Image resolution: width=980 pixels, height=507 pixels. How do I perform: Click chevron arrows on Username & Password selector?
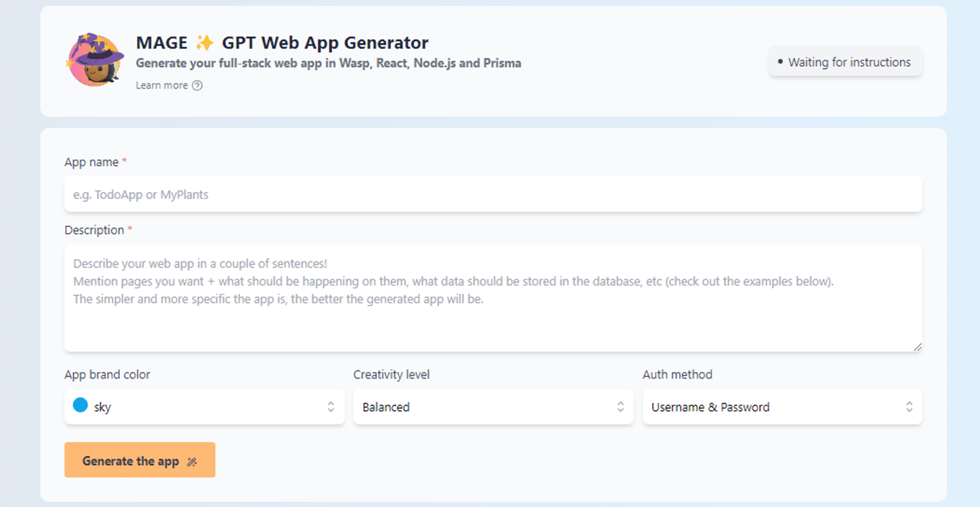click(909, 407)
